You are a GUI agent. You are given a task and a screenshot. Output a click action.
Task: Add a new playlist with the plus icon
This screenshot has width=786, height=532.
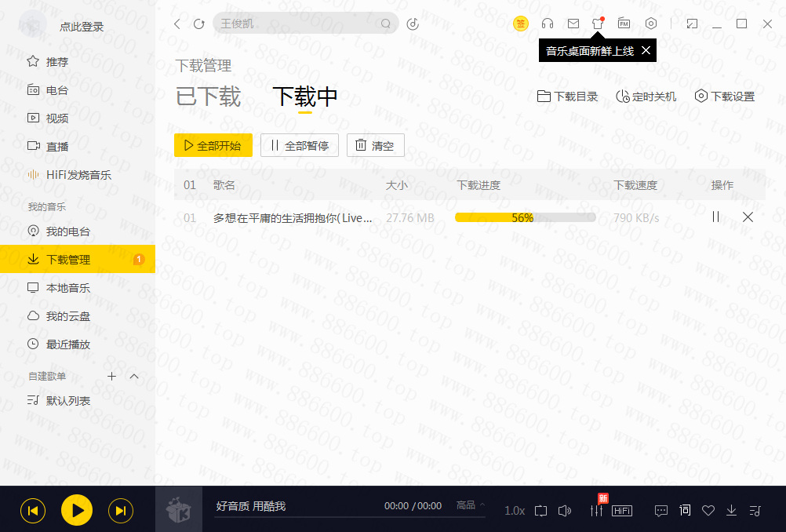112,376
